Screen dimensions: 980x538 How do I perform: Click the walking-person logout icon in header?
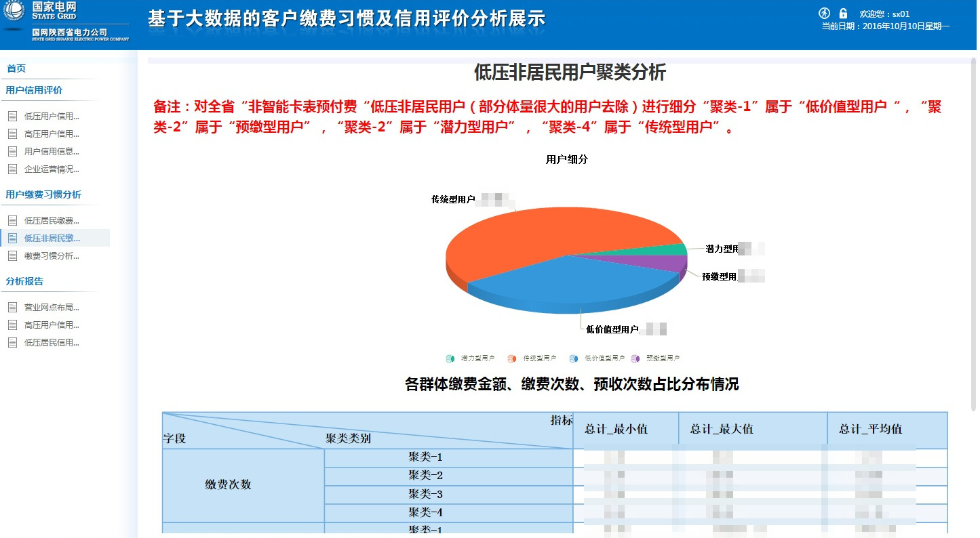824,14
